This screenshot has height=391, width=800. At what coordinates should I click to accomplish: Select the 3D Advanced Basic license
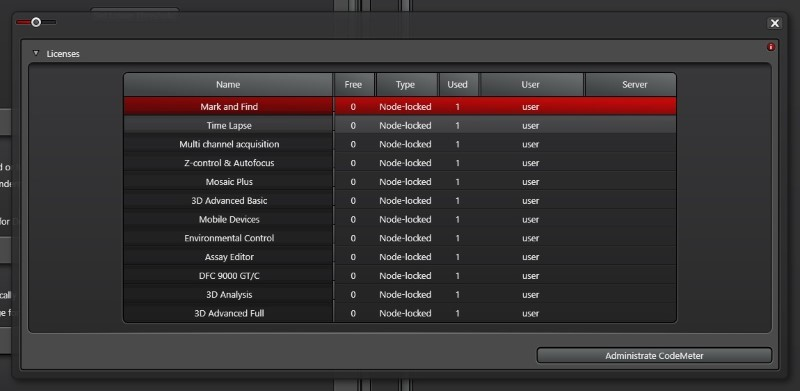[x=400, y=201]
